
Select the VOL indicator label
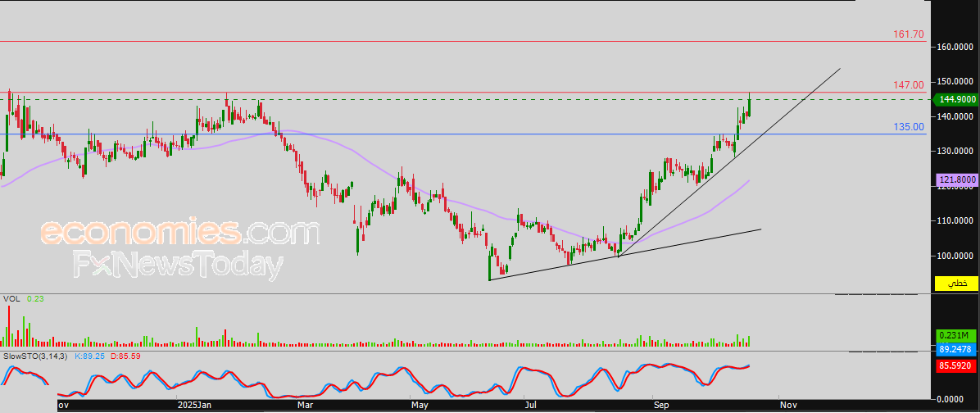click(x=10, y=299)
